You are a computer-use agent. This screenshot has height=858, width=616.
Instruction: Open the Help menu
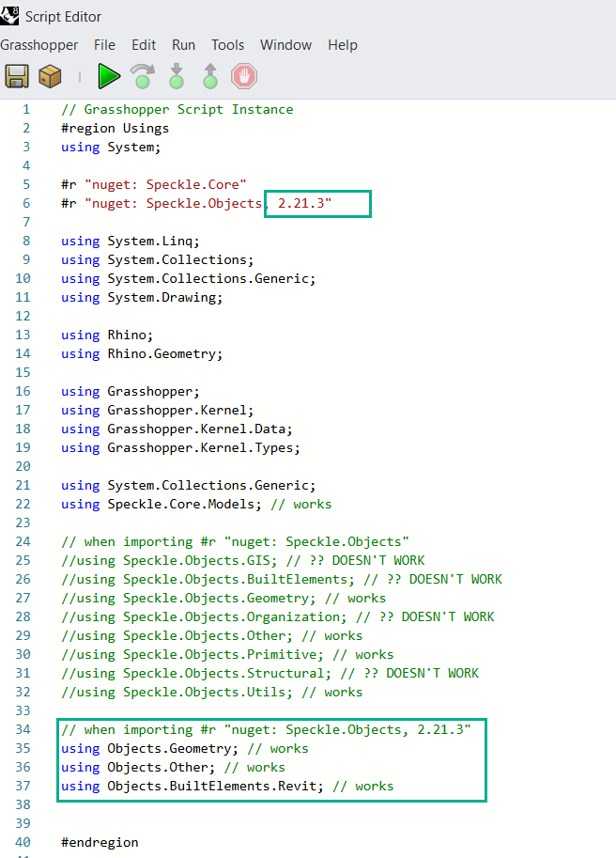tap(343, 45)
